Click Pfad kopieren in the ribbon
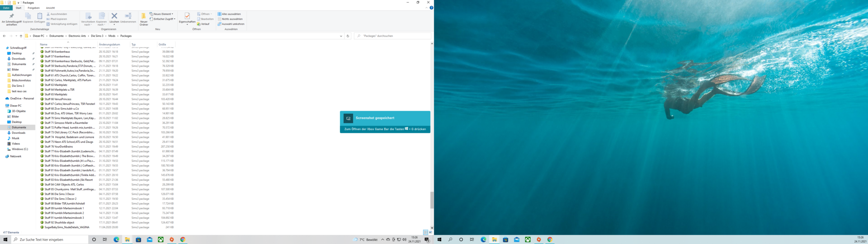 57,19
